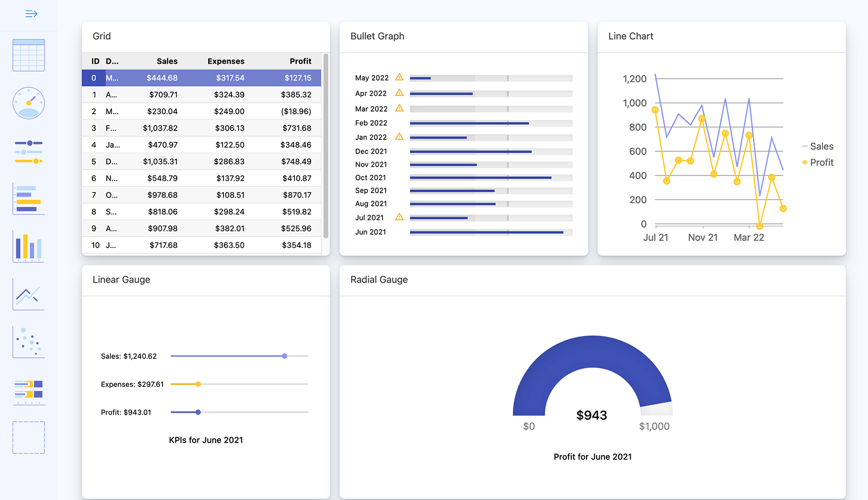The width and height of the screenshot is (868, 500).
Task: Open the horizontal bar chart demo from sidebar
Action: (x=28, y=198)
